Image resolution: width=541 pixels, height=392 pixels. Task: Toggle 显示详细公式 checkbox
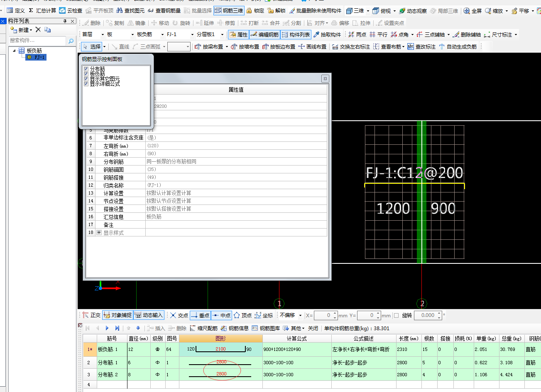point(86,84)
